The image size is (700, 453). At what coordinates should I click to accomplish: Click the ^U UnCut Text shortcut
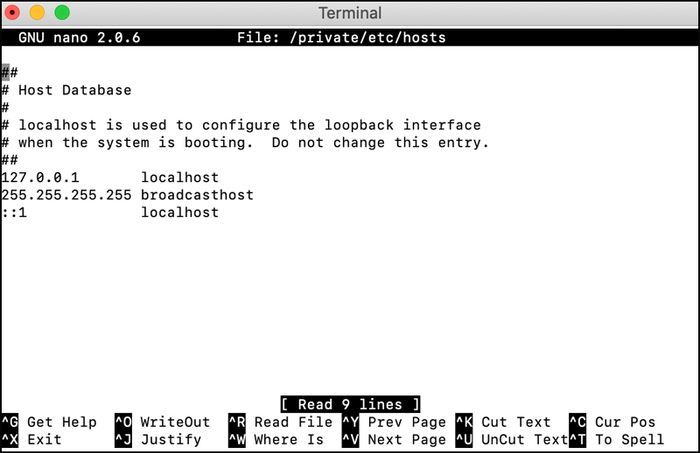(512, 439)
